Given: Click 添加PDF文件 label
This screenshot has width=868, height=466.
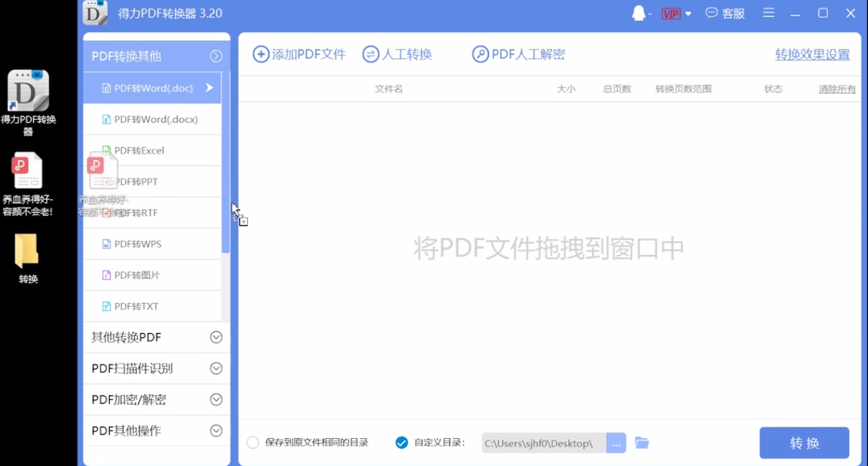Looking at the screenshot, I should [309, 55].
